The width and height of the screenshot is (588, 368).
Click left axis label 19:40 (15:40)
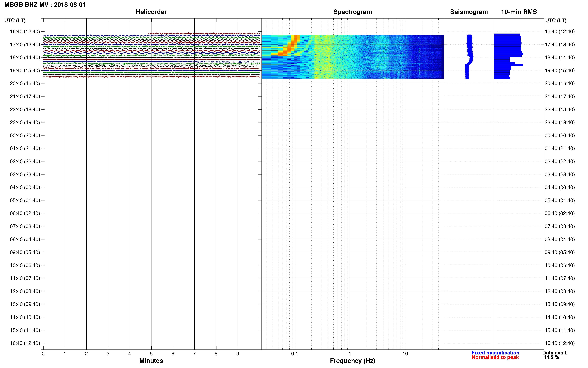click(25, 70)
